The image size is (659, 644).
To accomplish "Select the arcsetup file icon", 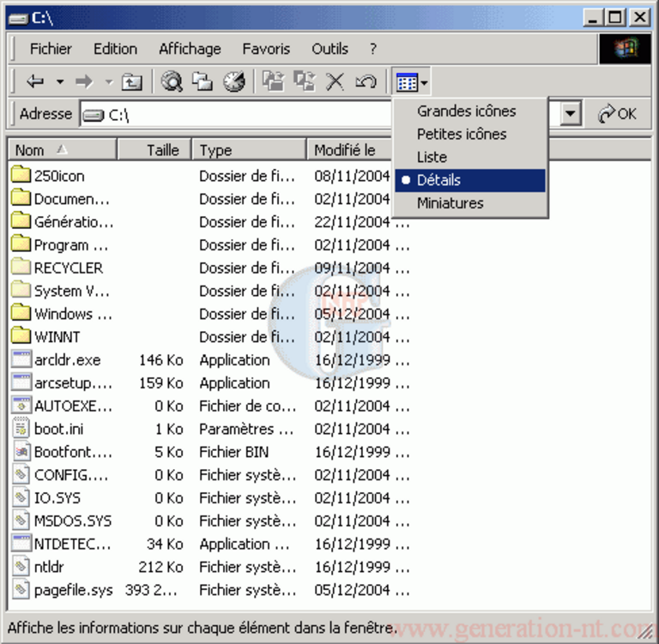I will click(21, 382).
